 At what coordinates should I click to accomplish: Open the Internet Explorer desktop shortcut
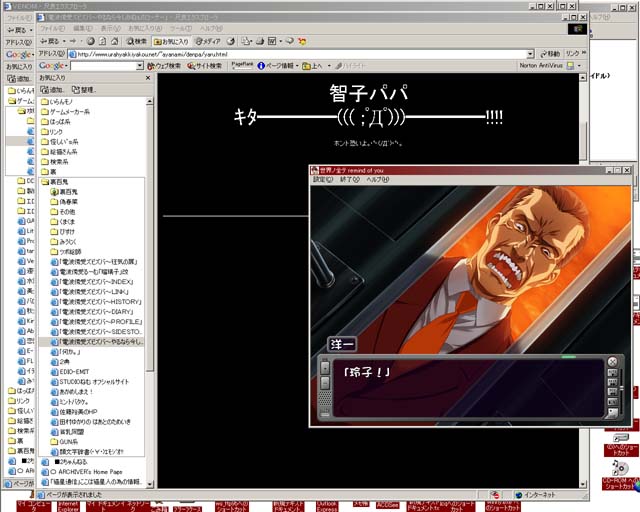(x=68, y=506)
